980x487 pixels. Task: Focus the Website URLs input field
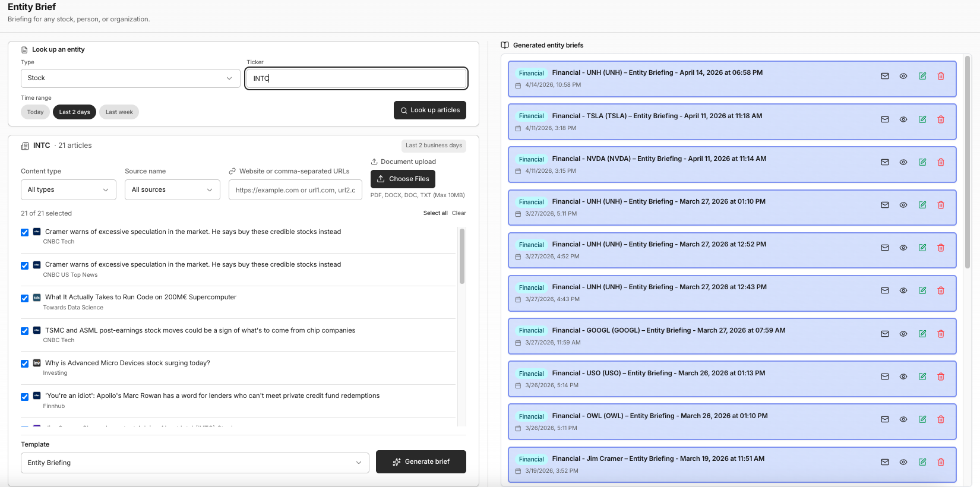tap(295, 190)
